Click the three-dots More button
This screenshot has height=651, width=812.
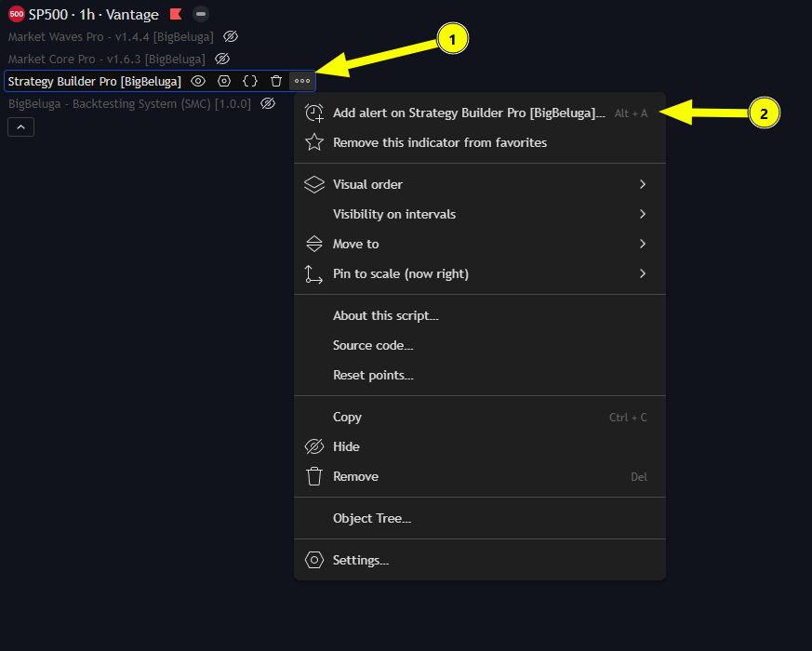tap(302, 81)
